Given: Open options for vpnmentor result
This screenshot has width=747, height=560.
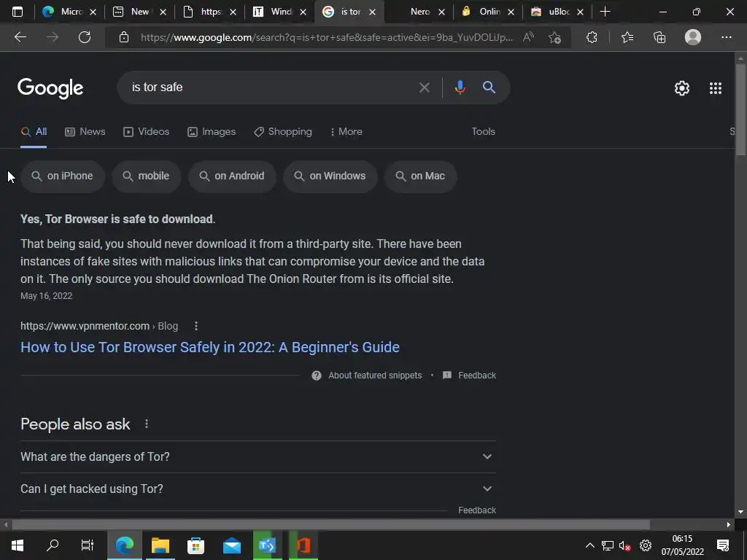Looking at the screenshot, I should tap(196, 326).
